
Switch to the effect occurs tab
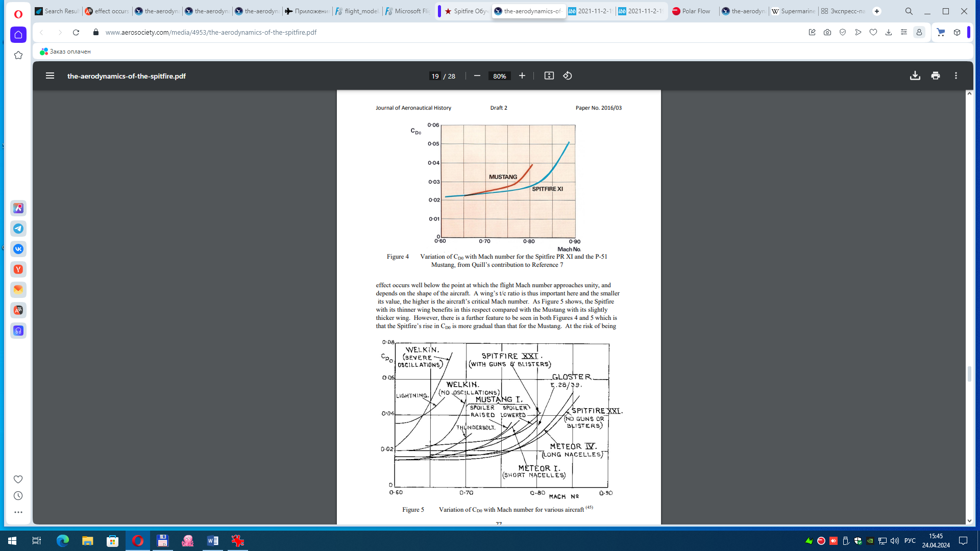pos(107,11)
